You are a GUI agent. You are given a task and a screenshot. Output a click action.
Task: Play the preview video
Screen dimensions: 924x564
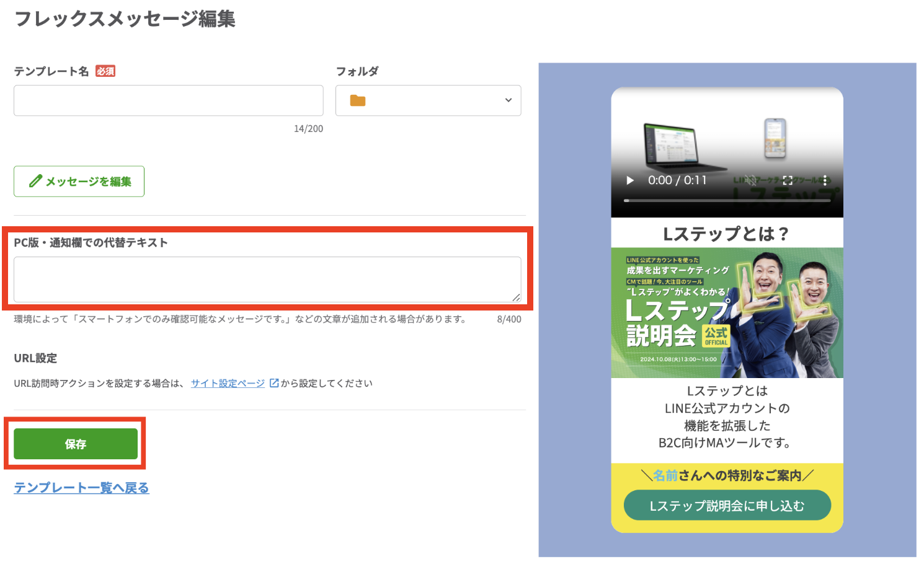pyautogui.click(x=630, y=180)
